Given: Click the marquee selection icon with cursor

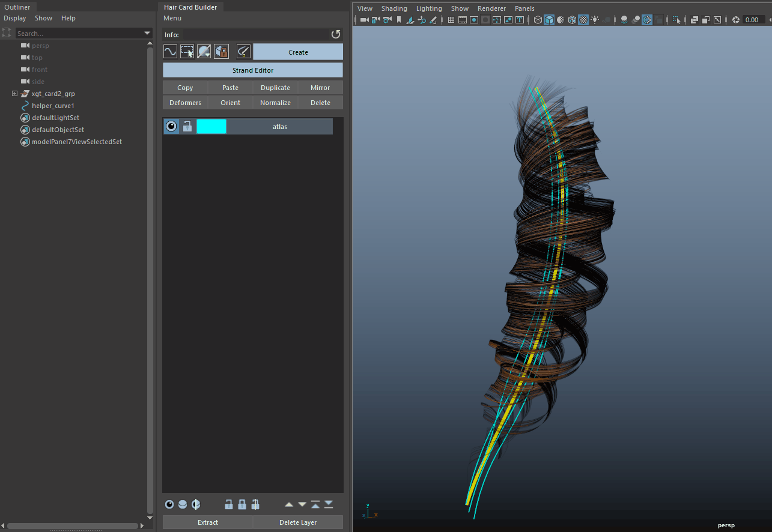Looking at the screenshot, I should [x=187, y=52].
